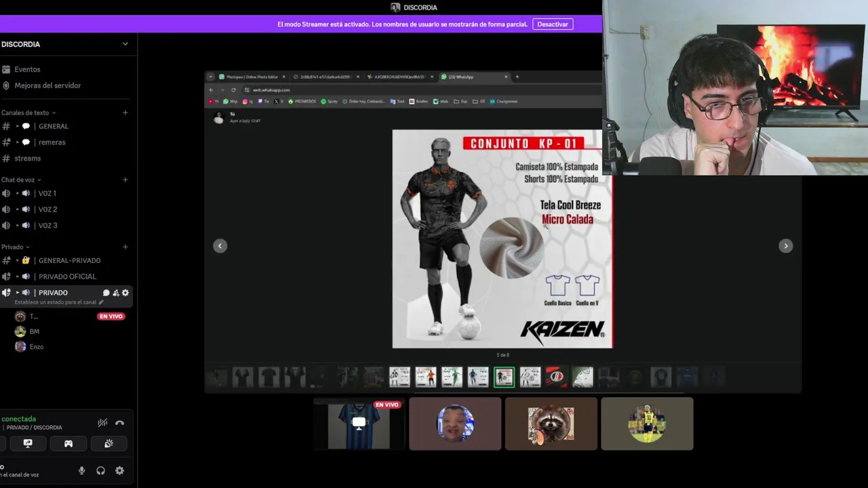Open the PROMEDIOS bookmark
Image resolution: width=868 pixels, height=488 pixels.
302,101
